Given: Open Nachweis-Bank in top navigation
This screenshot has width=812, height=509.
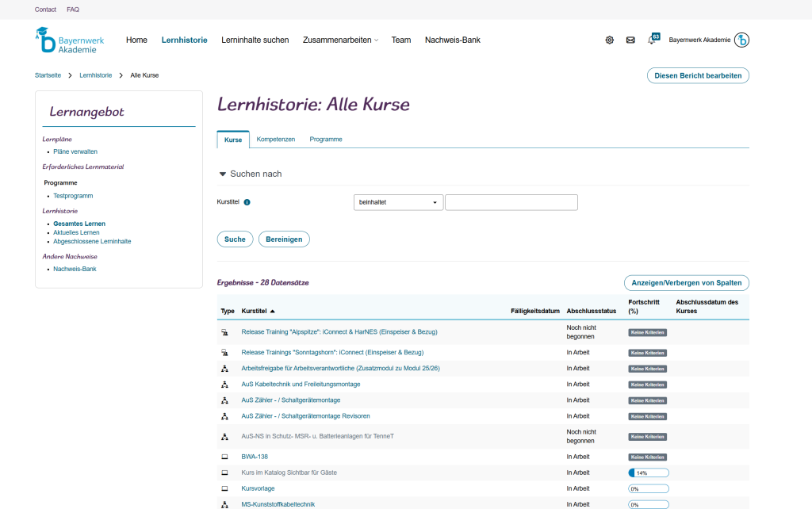Looking at the screenshot, I should tap(453, 40).
